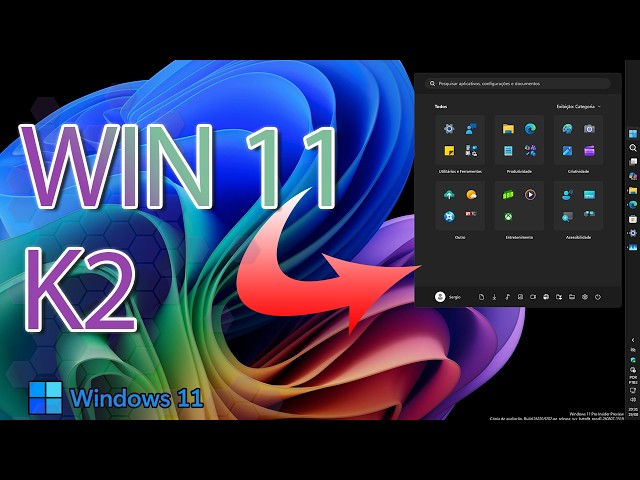The image size is (640, 480).
Task: Open Settings gear in Utilitários e Ferramentas group
Action: pos(449,129)
